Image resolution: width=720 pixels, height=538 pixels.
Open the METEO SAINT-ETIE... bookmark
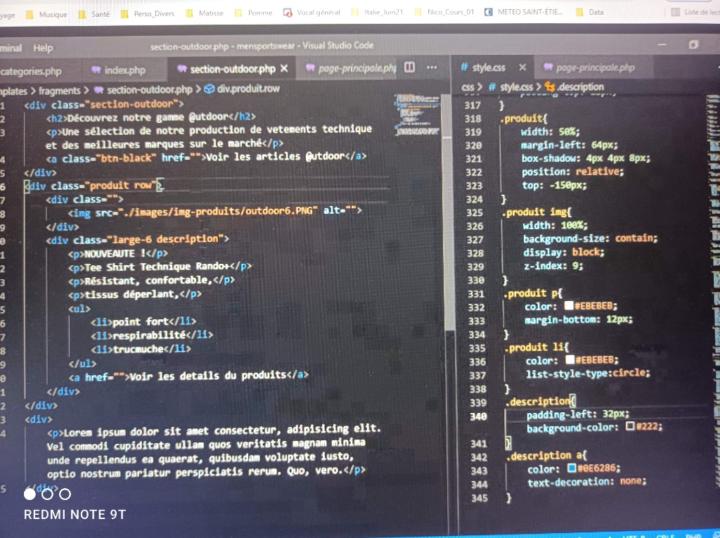pyautogui.click(x=524, y=12)
